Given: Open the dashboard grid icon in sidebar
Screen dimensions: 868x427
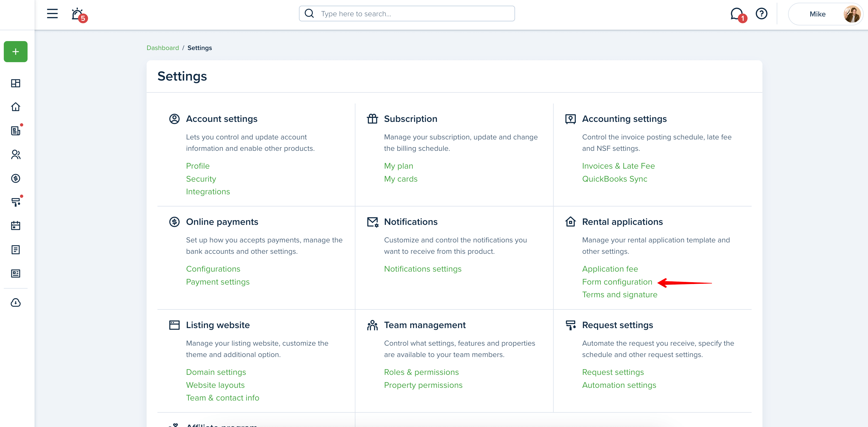Looking at the screenshot, I should (15, 83).
